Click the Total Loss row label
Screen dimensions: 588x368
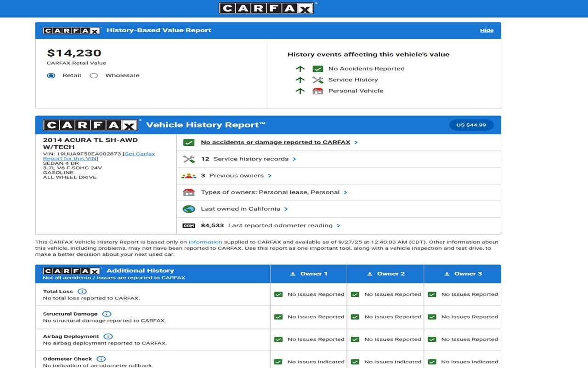point(58,292)
